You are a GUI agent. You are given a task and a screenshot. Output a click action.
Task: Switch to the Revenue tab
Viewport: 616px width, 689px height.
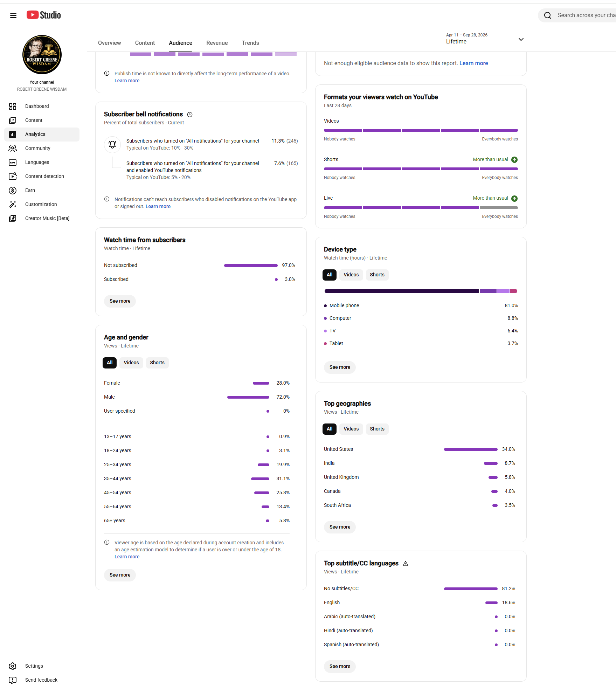click(217, 43)
